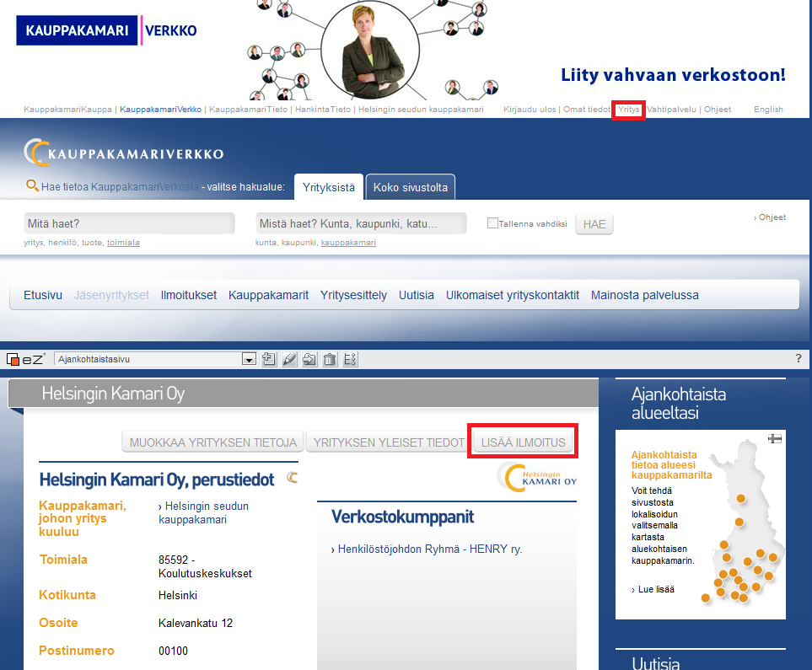Click the Helsingin Kamari Oy company logo
812x670 pixels.
tap(537, 477)
